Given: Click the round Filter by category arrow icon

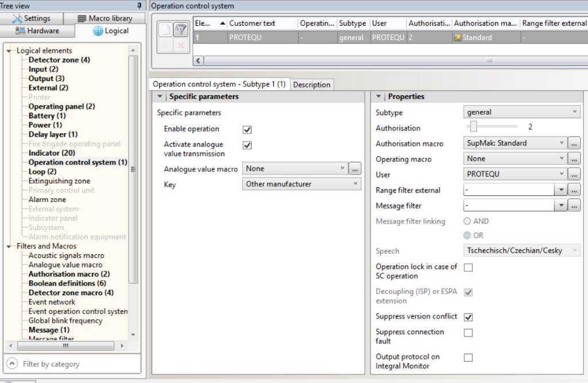Looking at the screenshot, I should coord(12,363).
